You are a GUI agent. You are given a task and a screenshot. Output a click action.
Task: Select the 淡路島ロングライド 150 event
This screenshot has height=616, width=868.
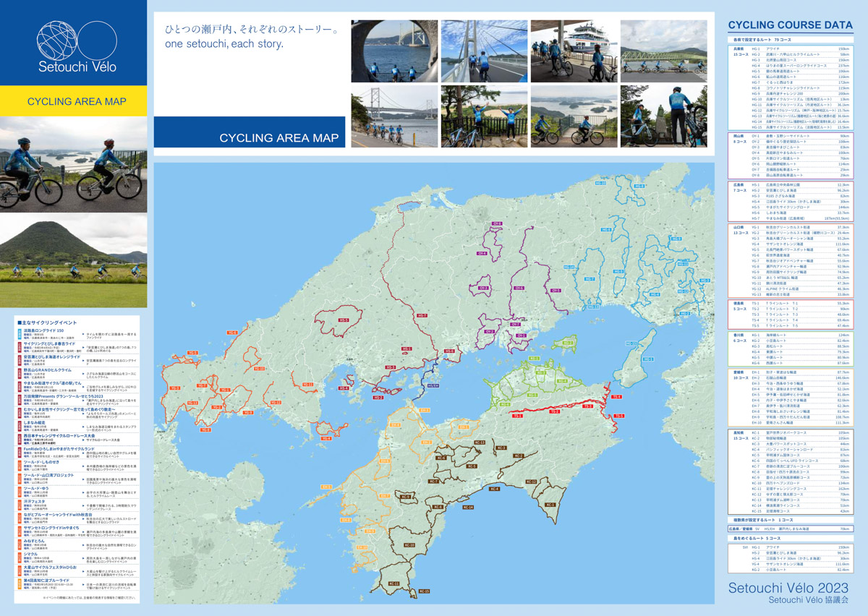coord(78,334)
